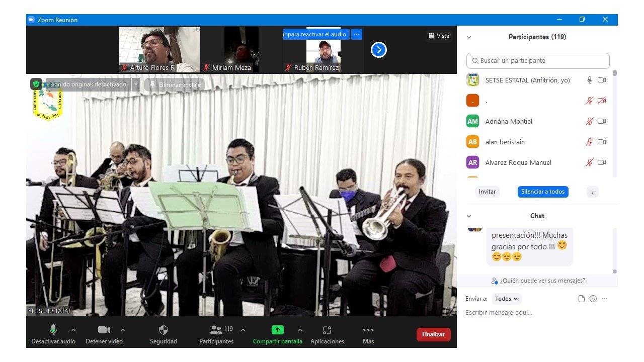Open the Applications icon in toolbar

tap(327, 330)
